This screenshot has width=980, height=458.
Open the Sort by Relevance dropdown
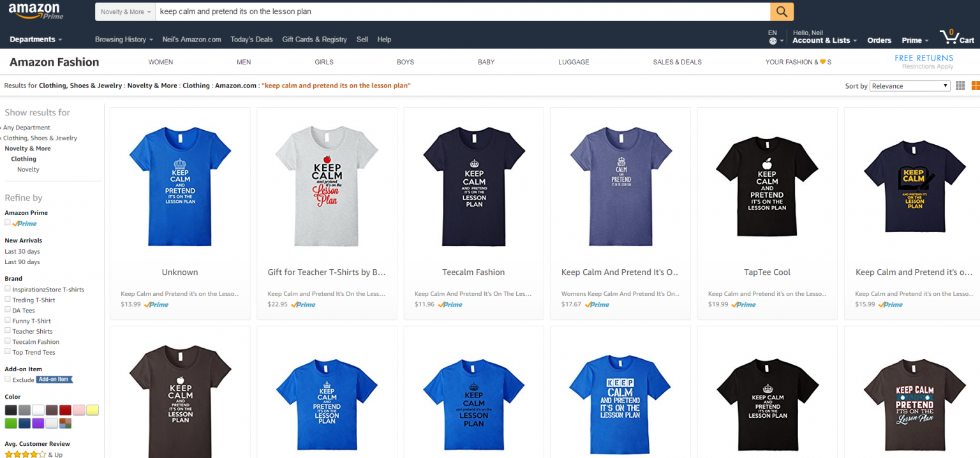(910, 85)
